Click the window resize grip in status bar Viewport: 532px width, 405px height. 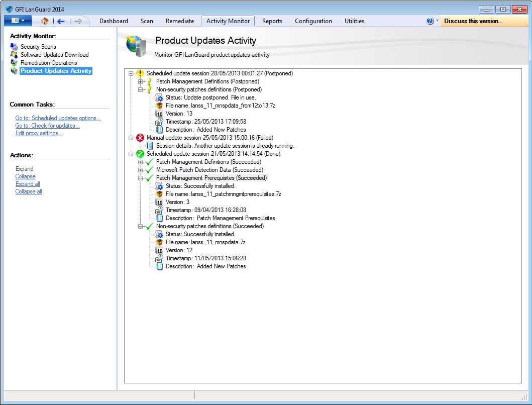pos(524,397)
